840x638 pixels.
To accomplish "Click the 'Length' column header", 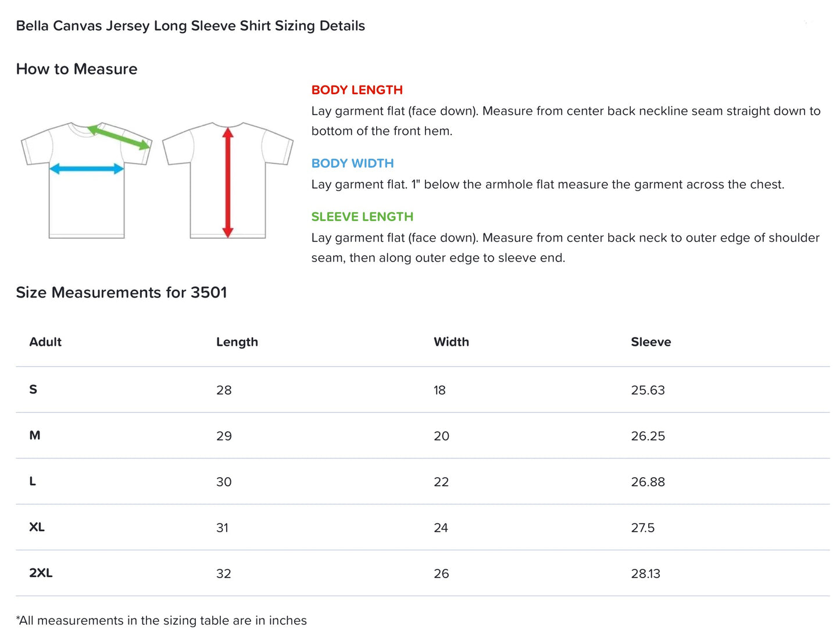I will click(x=237, y=342).
